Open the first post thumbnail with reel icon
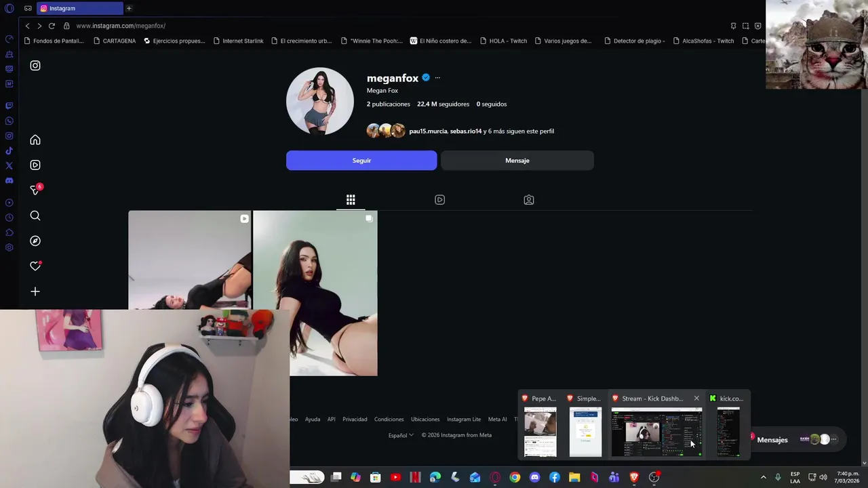Image resolution: width=868 pixels, height=488 pixels. tap(190, 260)
